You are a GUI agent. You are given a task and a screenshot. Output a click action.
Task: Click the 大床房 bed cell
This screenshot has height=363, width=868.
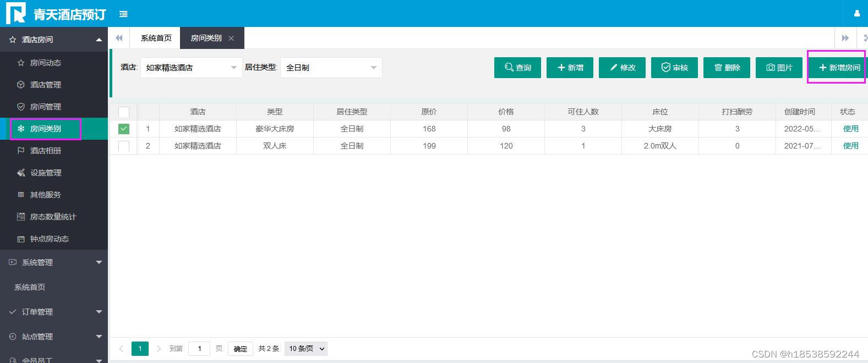tap(660, 129)
